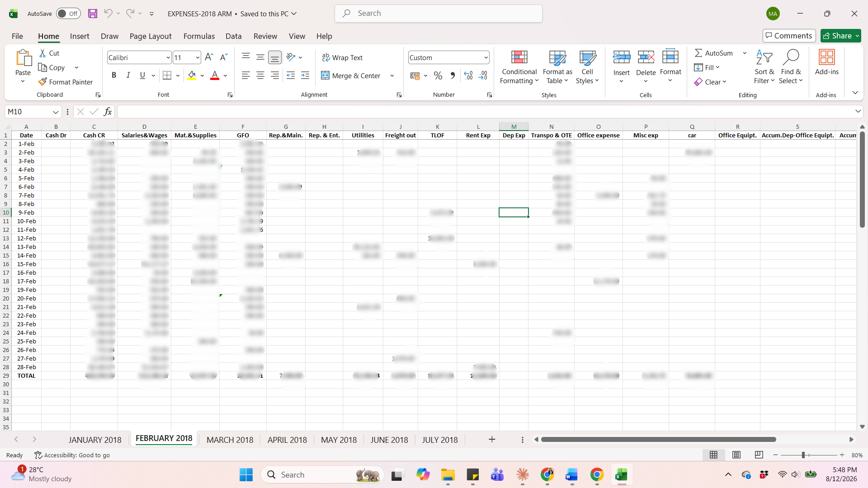Switch to Page Break Preview view
868x488 pixels.
pyautogui.click(x=759, y=455)
